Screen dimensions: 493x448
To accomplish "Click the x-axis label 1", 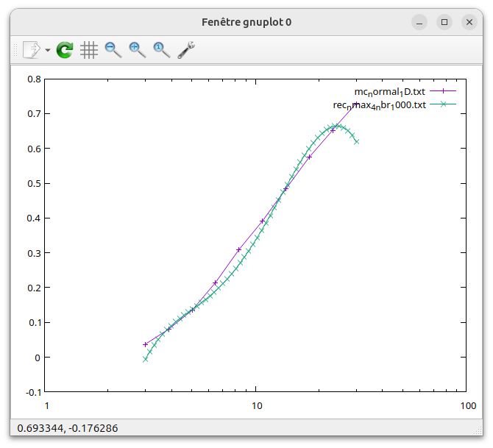I will click(x=47, y=406).
